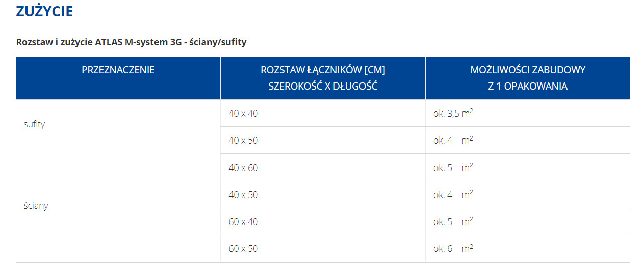Image resolution: width=644 pixels, height=280 pixels.
Task: Click the SZEROKOŚĆ X DŁUGOŚĆ header text
Action: click(323, 86)
